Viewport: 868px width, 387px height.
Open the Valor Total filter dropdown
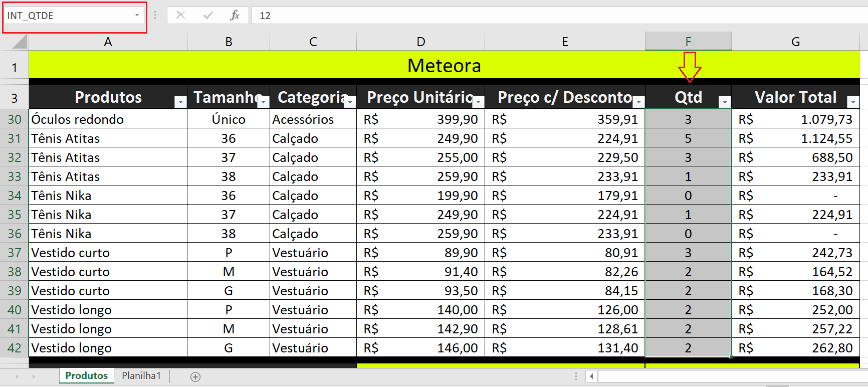[x=852, y=102]
